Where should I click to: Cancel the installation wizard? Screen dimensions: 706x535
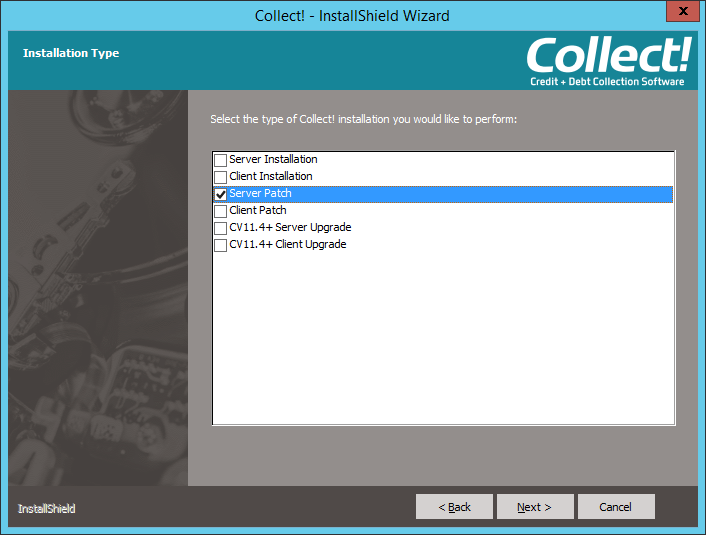click(616, 507)
